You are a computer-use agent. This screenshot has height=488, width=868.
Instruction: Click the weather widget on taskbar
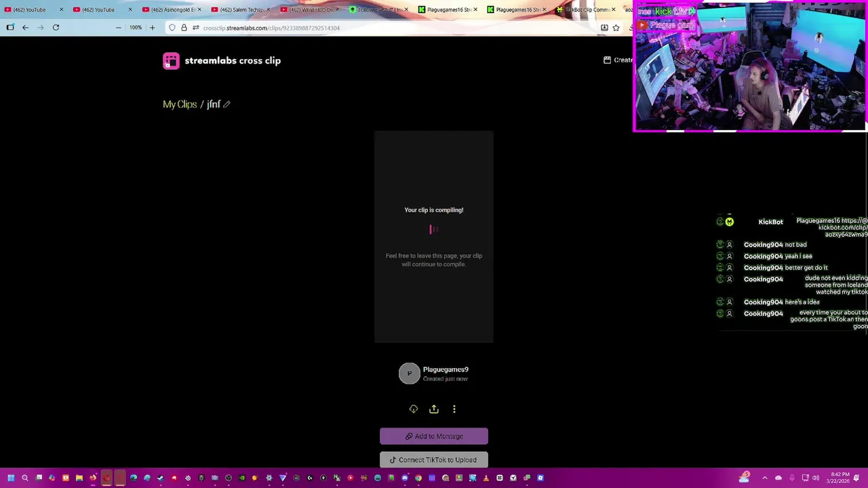click(x=744, y=477)
